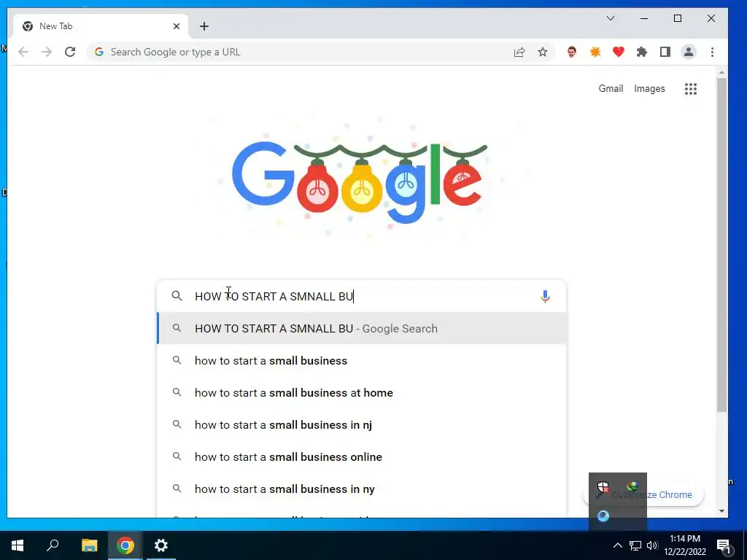Click into the Google search text box
The height and width of the screenshot is (560, 747).
click(x=362, y=296)
